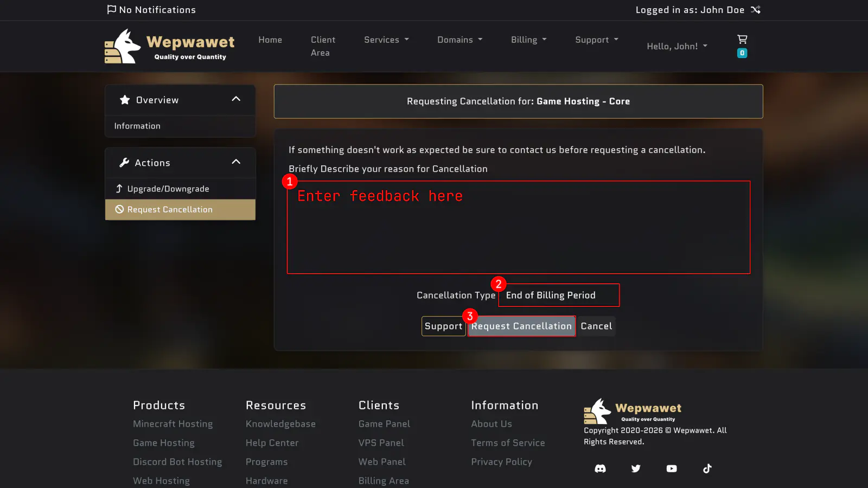Click the No Notifications flag icon
This screenshot has height=488, width=868.
[112, 10]
